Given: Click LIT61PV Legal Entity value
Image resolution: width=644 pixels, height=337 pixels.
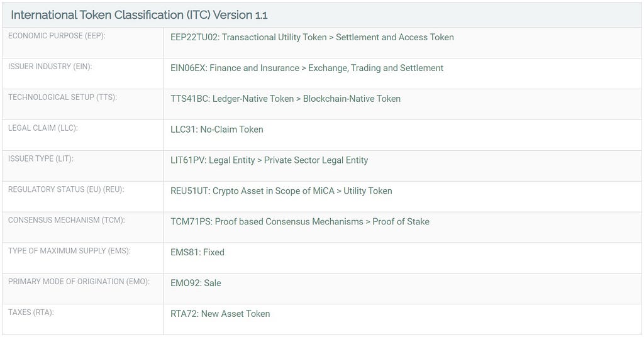Looking at the screenshot, I should click(x=269, y=160).
